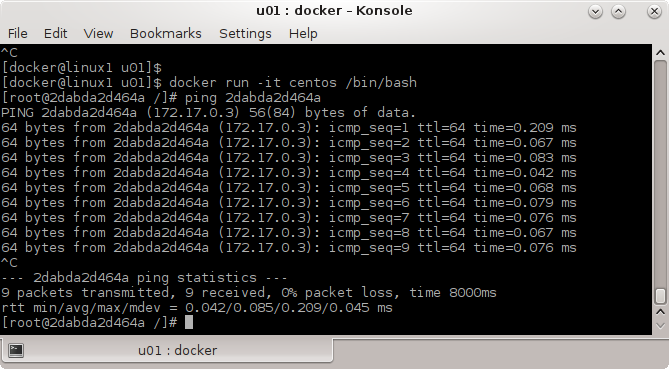Open the View menu
Viewport: 669px width, 369px height.
click(x=98, y=33)
